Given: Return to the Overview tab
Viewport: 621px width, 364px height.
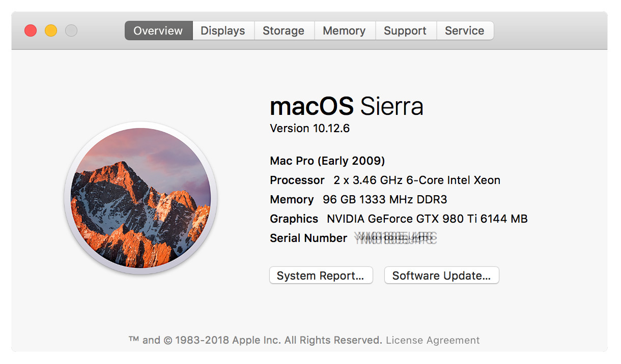Looking at the screenshot, I should [158, 31].
